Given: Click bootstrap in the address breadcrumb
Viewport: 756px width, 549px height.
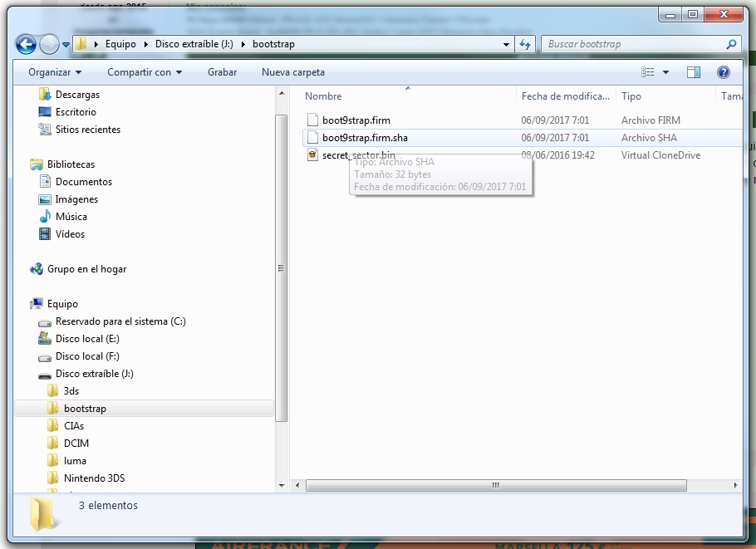Looking at the screenshot, I should (x=273, y=44).
